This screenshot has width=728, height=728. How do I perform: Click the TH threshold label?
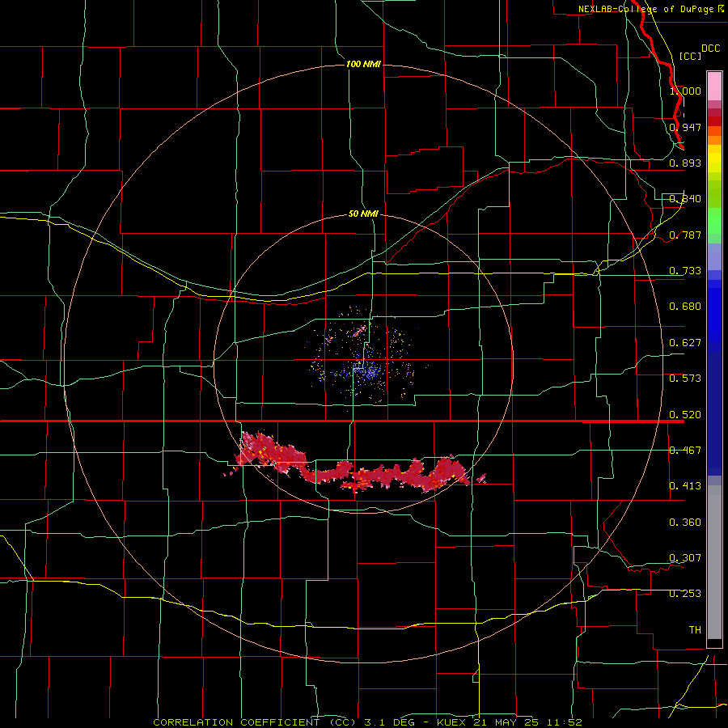tap(695, 630)
